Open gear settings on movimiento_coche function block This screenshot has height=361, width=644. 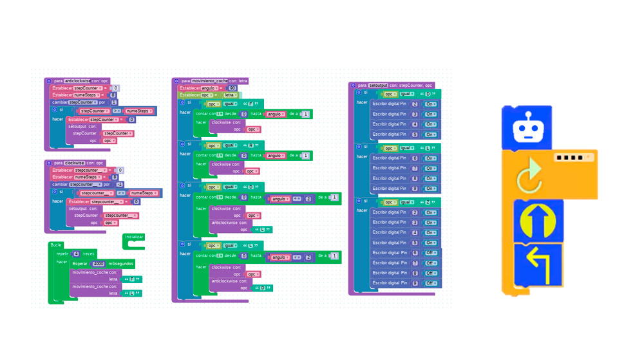point(176,81)
